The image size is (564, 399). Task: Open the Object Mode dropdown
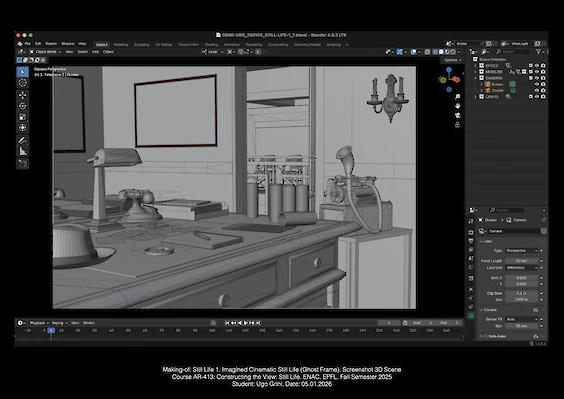pyautogui.click(x=46, y=52)
